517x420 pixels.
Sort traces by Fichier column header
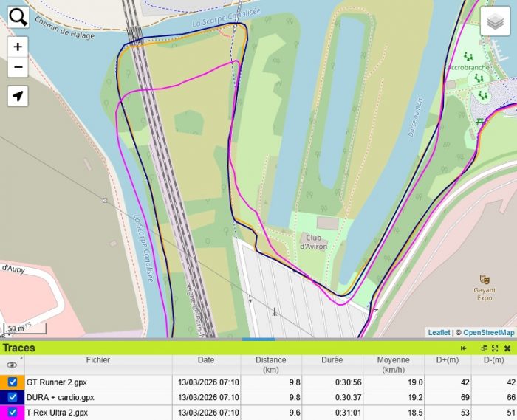[x=97, y=360]
